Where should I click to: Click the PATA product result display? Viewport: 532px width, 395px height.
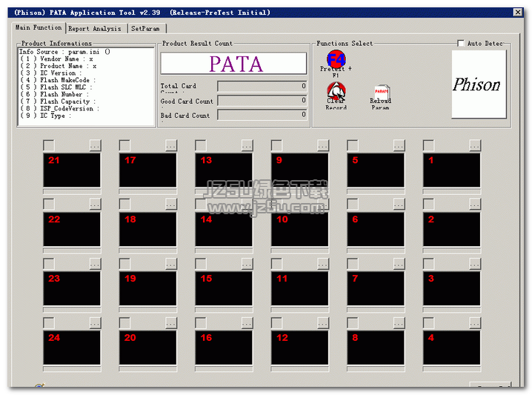pyautogui.click(x=233, y=64)
